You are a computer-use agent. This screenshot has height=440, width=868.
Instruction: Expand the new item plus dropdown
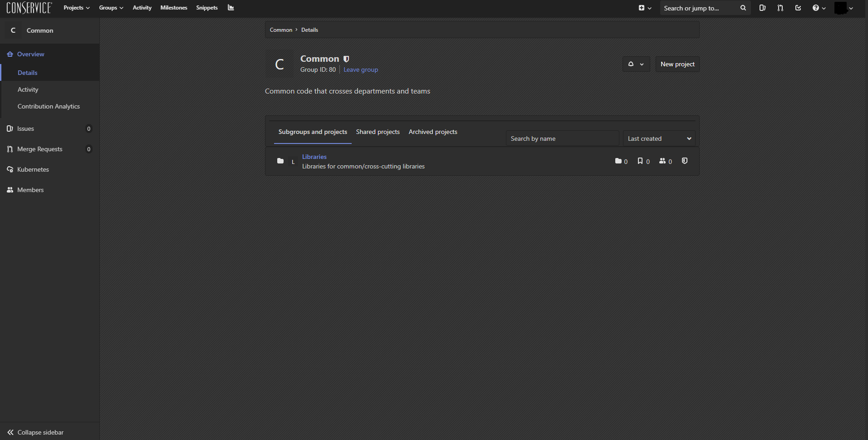point(645,8)
